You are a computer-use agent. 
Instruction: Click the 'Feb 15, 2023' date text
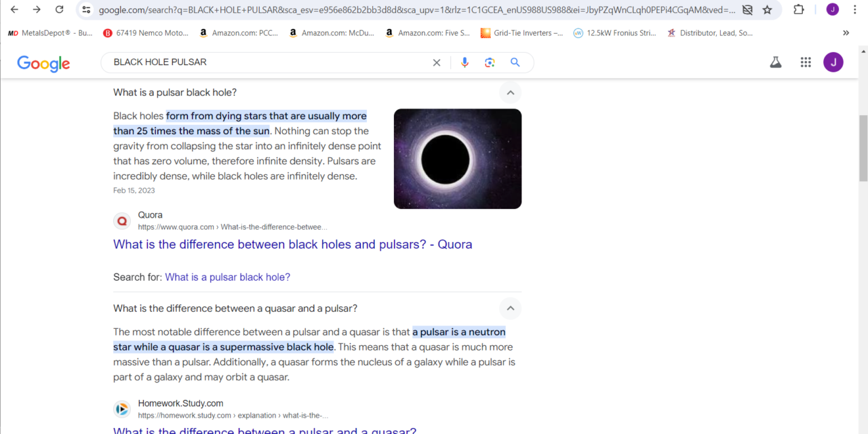tap(134, 191)
